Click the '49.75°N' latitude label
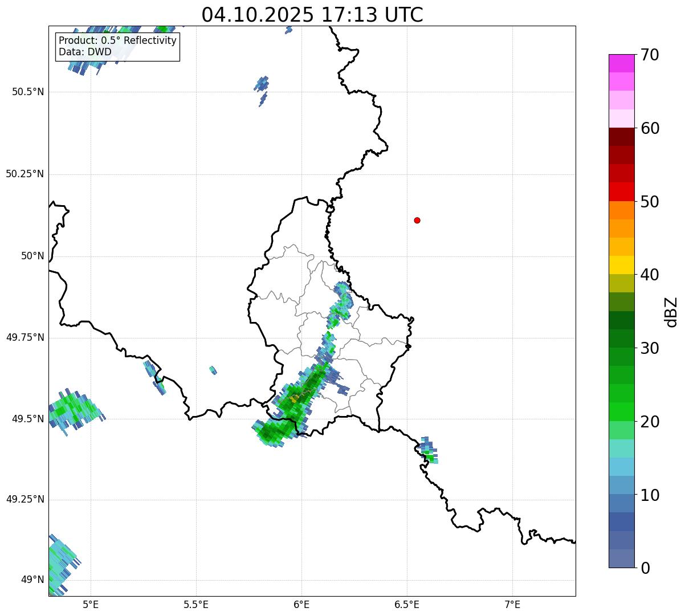The width and height of the screenshot is (685, 616). (x=25, y=337)
